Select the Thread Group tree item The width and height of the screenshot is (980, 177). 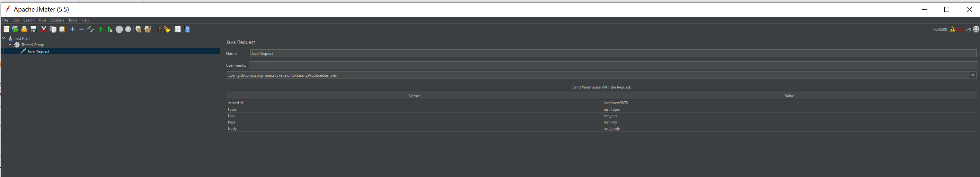pyautogui.click(x=33, y=45)
